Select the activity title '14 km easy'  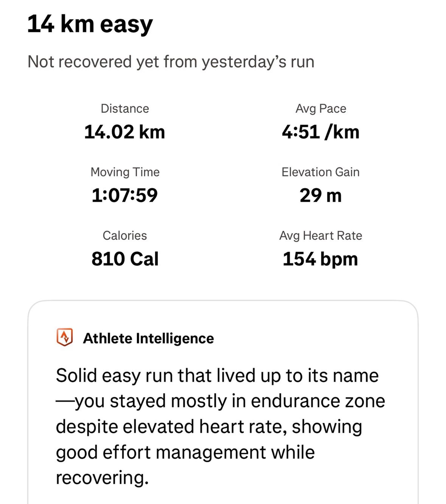pyautogui.click(x=90, y=24)
